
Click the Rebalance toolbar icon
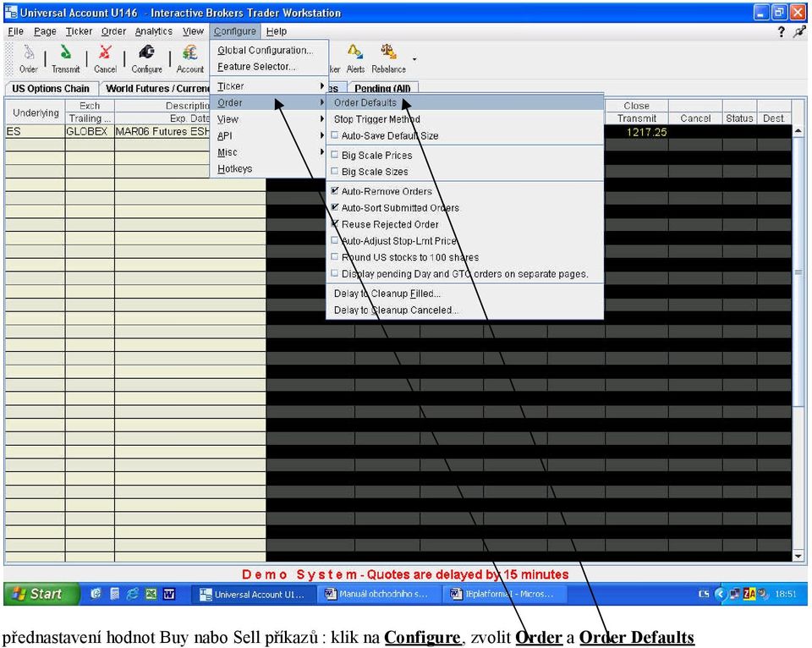pos(388,58)
